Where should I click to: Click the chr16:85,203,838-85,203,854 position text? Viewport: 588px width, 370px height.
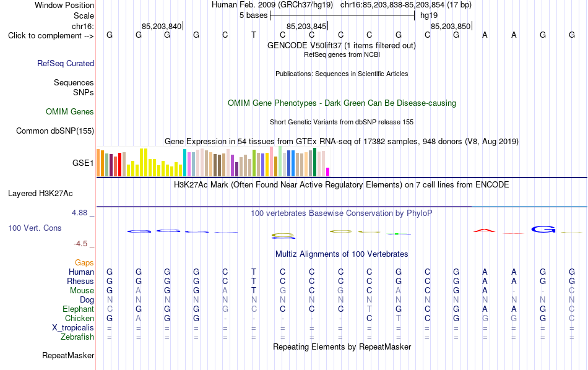392,5
